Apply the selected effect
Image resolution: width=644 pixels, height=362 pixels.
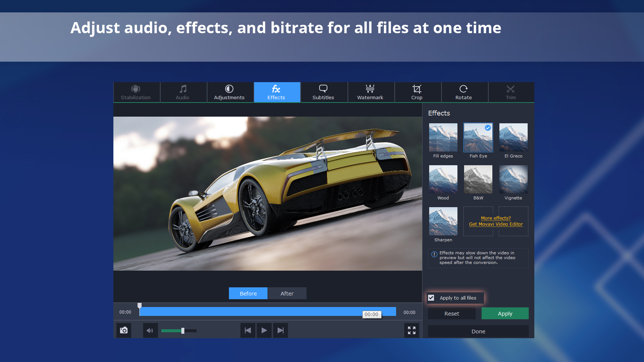tap(505, 313)
